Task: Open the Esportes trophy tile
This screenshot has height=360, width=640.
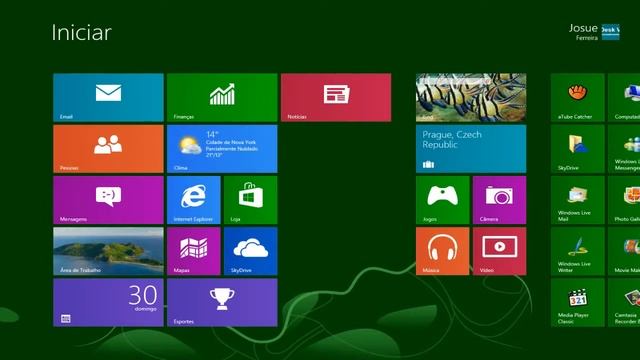Action: [222, 302]
